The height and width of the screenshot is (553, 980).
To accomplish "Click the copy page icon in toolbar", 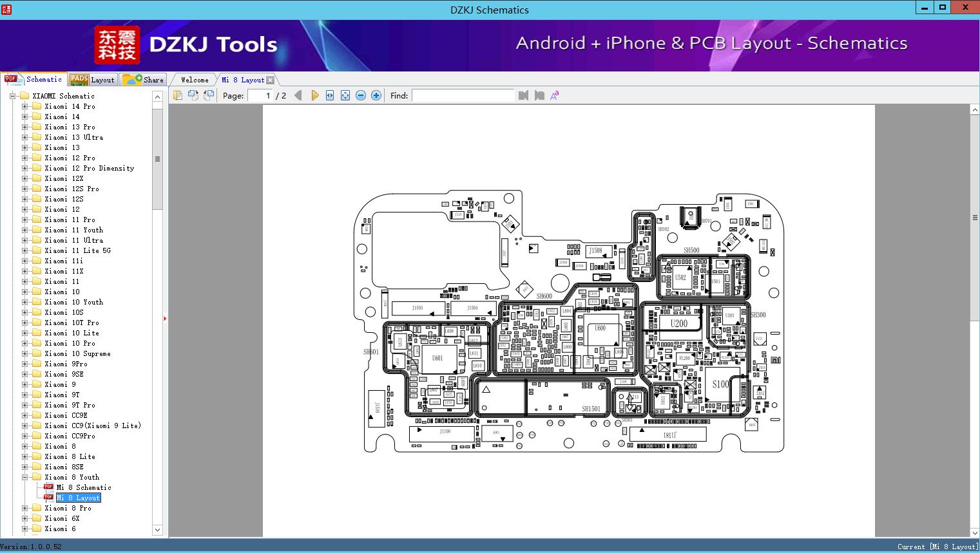I will pyautogui.click(x=178, y=95).
